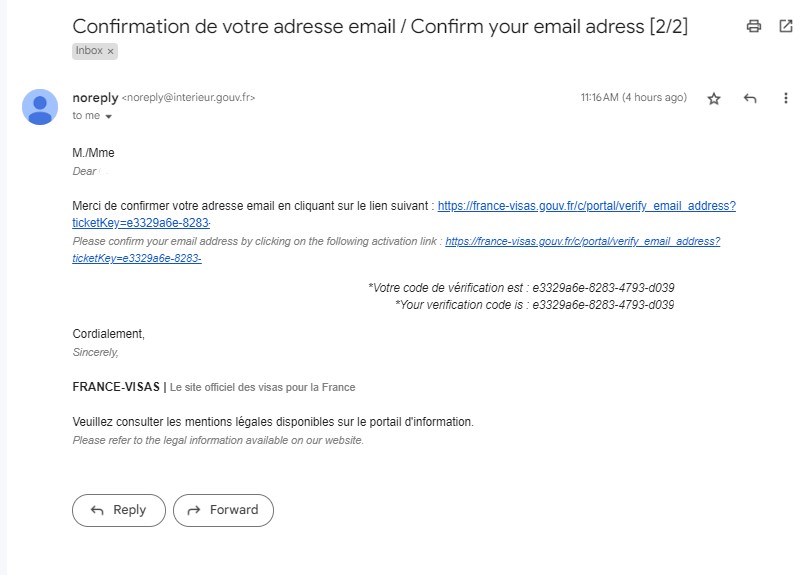
Task: Click the email subject heading text
Action: click(380, 26)
